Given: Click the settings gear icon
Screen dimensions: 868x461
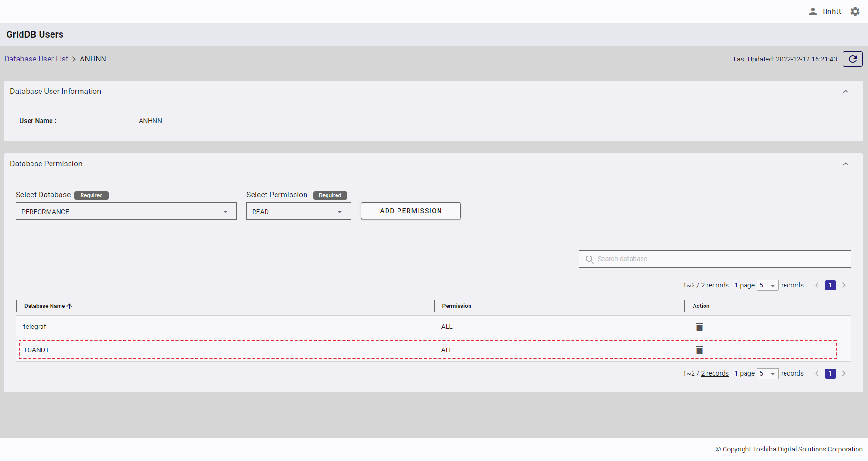Looking at the screenshot, I should (x=855, y=11).
